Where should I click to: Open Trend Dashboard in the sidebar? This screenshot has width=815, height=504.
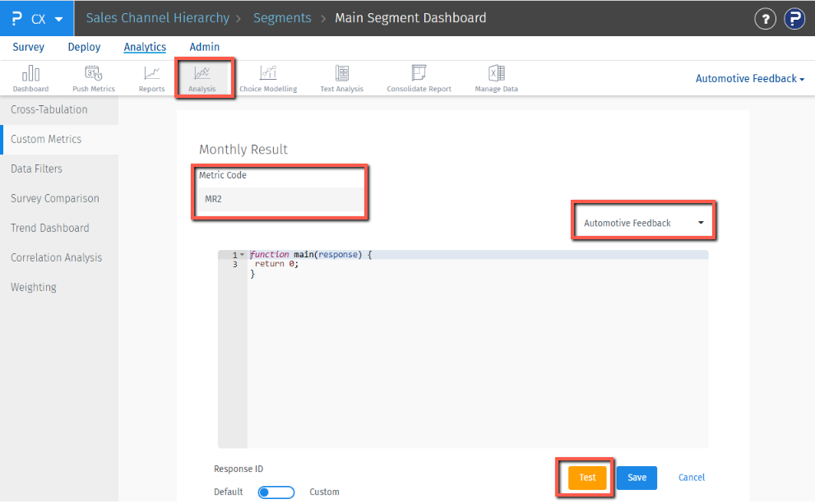click(59, 228)
